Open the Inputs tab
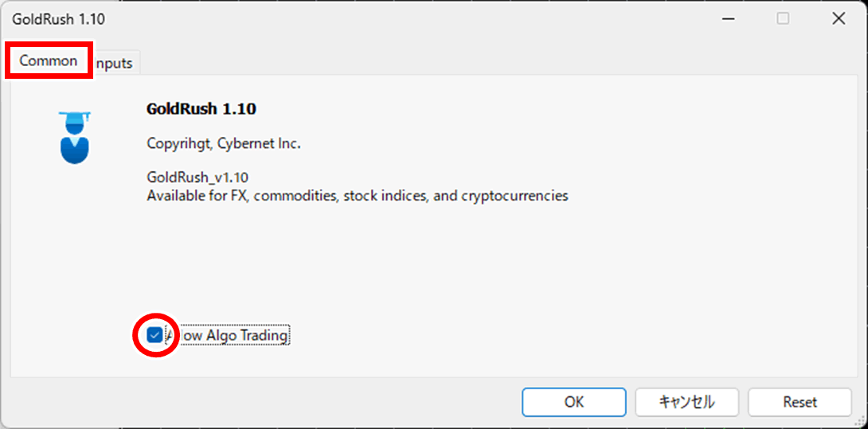Image resolution: width=868 pixels, height=429 pixels. pos(114,63)
